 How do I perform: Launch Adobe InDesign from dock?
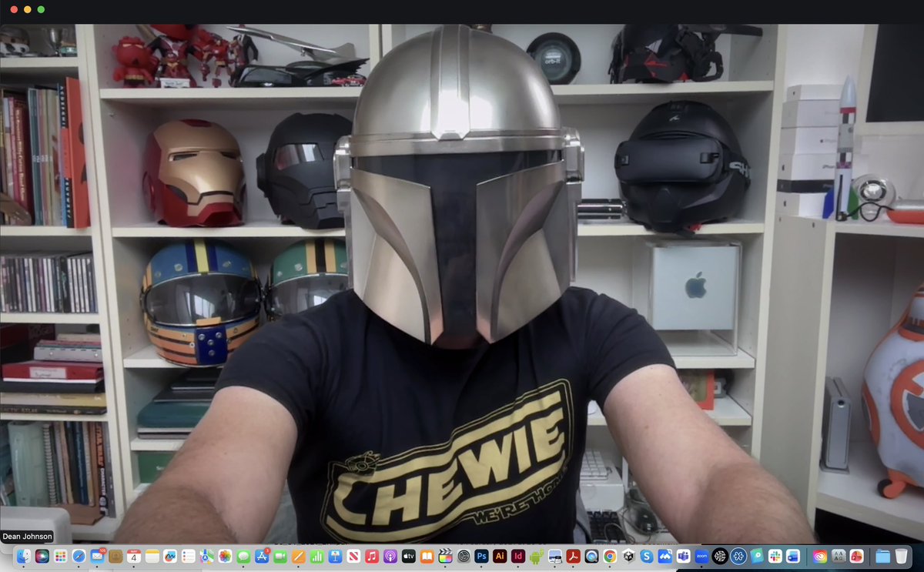[518, 556]
